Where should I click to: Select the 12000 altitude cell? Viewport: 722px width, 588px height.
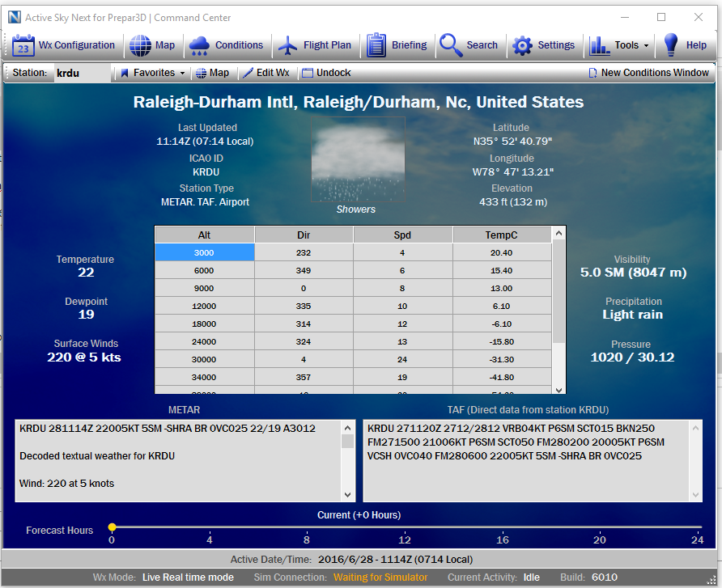click(205, 306)
